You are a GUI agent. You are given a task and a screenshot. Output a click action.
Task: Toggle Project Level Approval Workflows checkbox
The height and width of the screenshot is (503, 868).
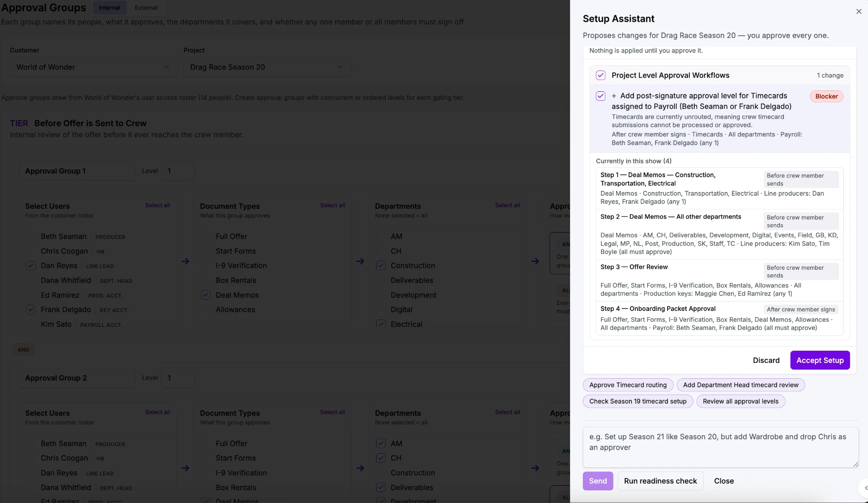(x=600, y=75)
